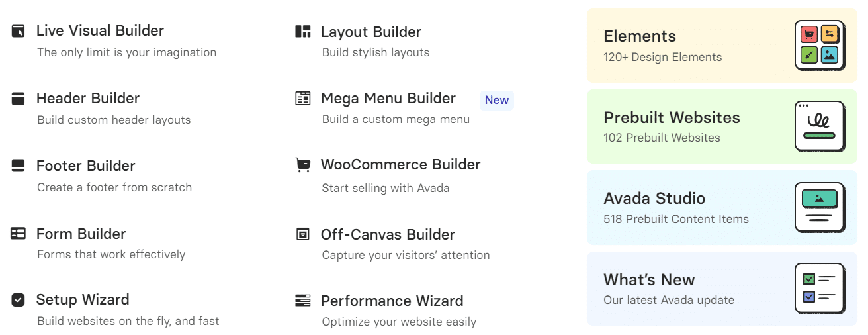This screenshot has height=335, width=868.
Task: Click the Live Visual Builder icon
Action: (x=18, y=31)
